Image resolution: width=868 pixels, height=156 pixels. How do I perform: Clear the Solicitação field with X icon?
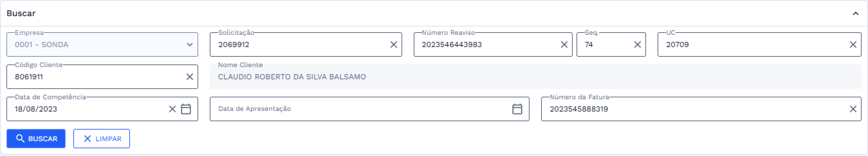point(393,44)
